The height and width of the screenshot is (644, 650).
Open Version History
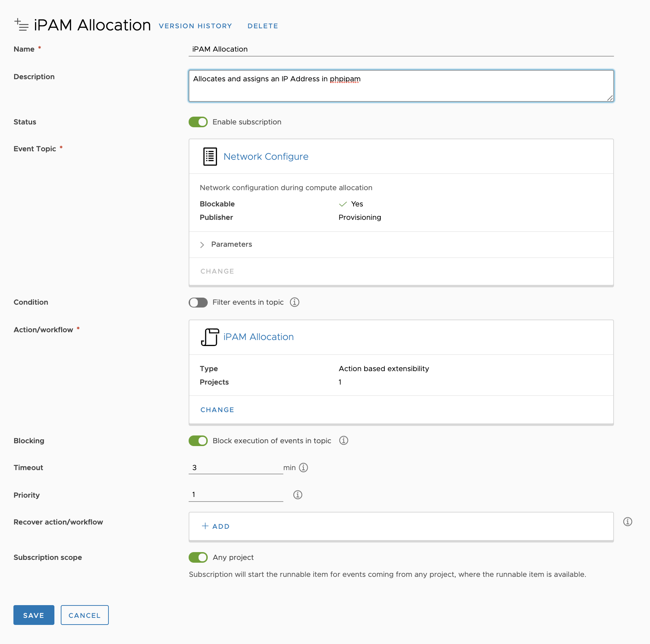click(195, 26)
